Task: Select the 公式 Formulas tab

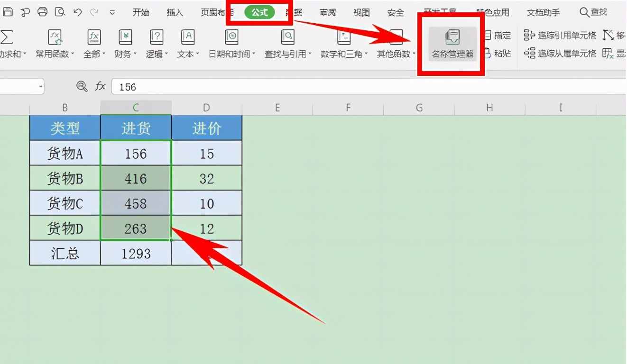Action: tap(260, 13)
